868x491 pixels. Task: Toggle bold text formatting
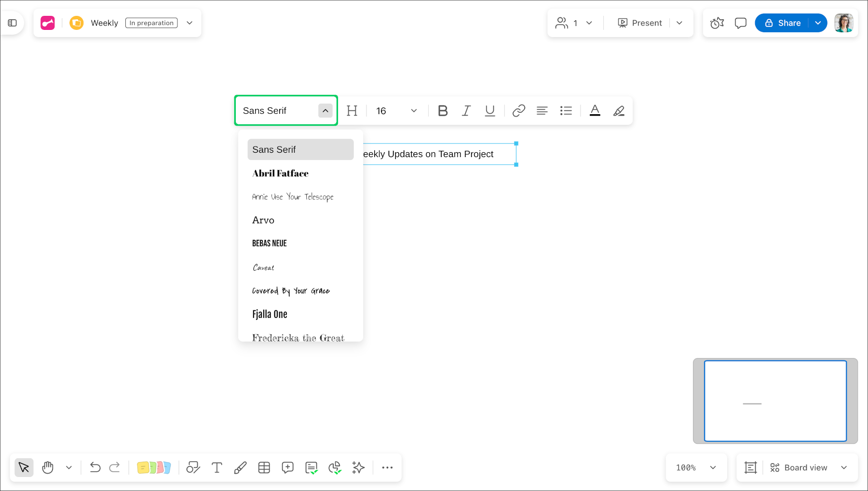(x=443, y=111)
